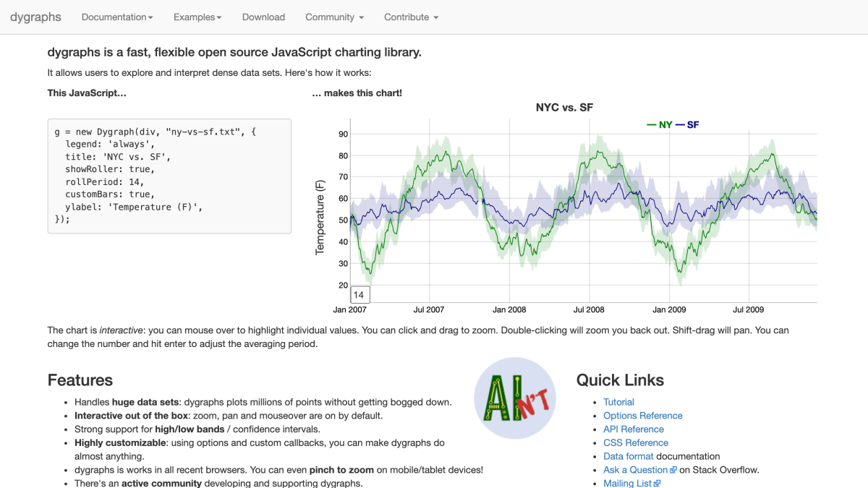Click the 'Interactive out of the box' bullet
The image size is (868, 488).
(229, 416)
